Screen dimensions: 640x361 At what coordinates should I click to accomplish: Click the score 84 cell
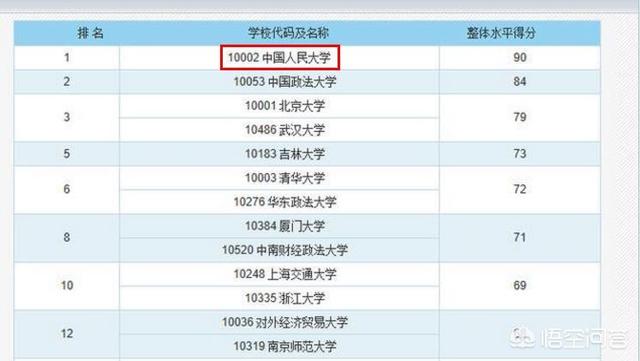point(520,82)
